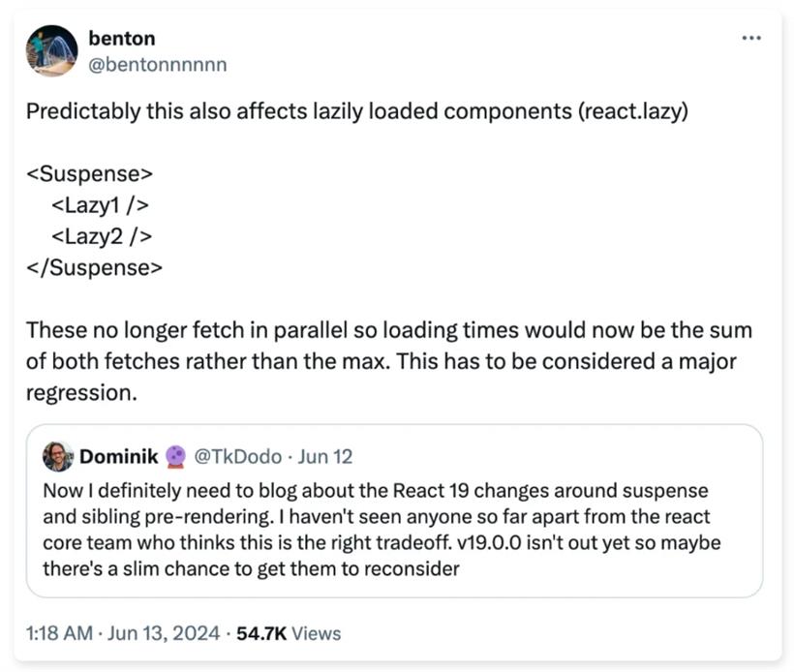Click the crystal ball emoji beside Dominik
The height and width of the screenshot is (672, 794).
(x=175, y=456)
